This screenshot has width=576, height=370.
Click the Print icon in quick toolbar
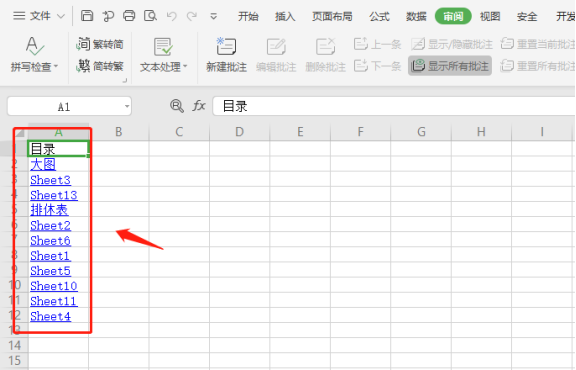pos(129,16)
